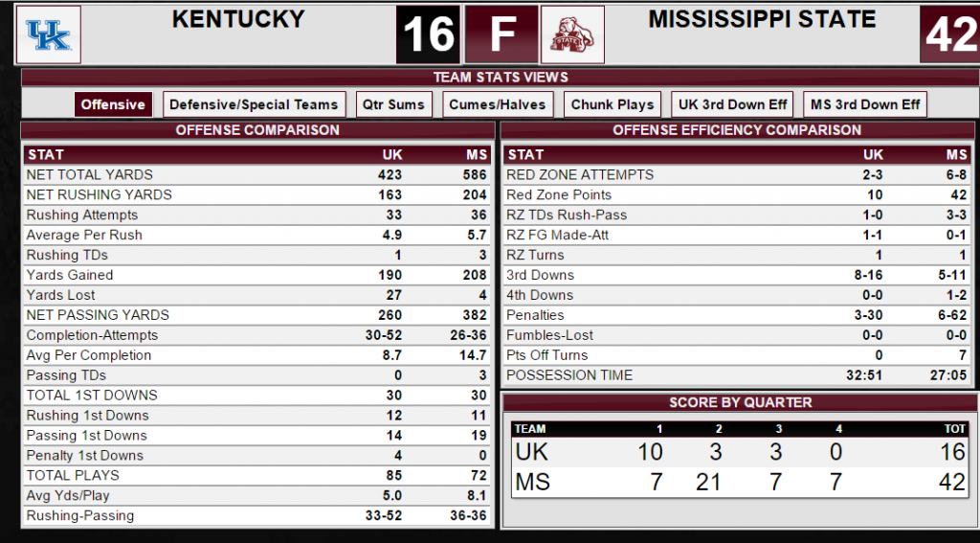Click the Score By Quarter header
The height and width of the screenshot is (543, 980).
tap(740, 402)
